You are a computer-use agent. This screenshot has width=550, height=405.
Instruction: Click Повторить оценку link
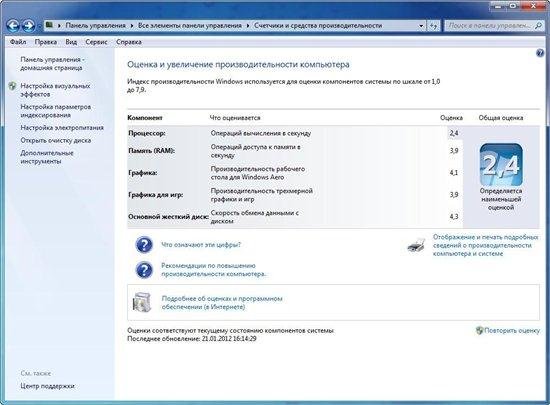512,330
